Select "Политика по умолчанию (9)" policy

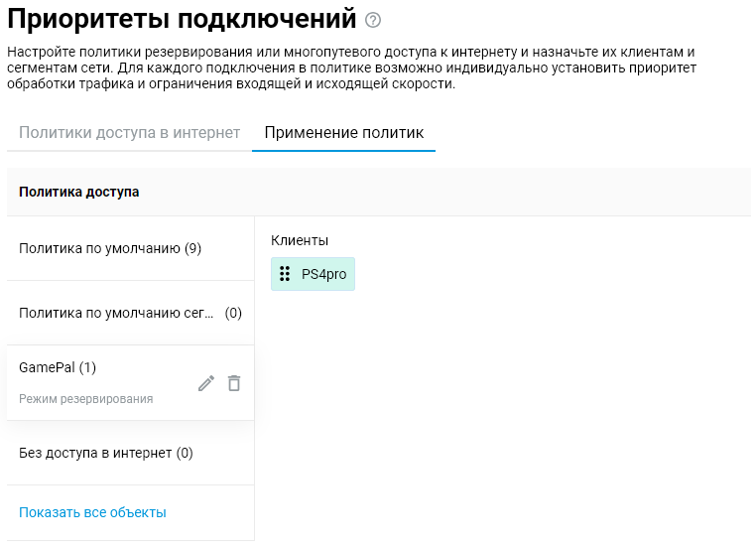(110, 248)
